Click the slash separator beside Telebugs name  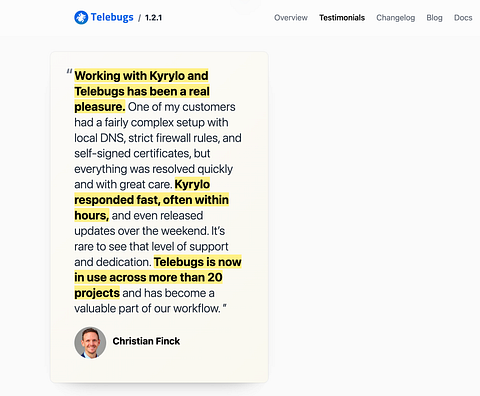(140, 18)
